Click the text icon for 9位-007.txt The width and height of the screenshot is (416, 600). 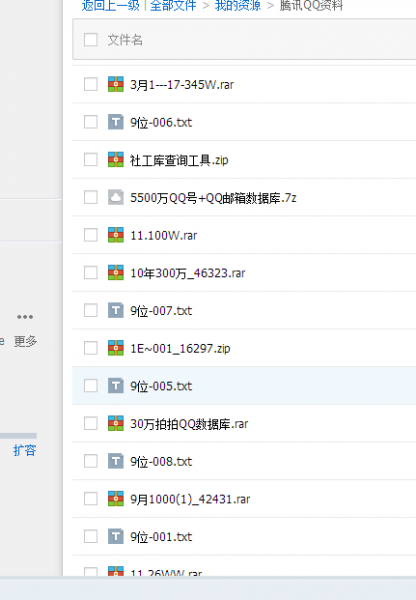tap(116, 310)
